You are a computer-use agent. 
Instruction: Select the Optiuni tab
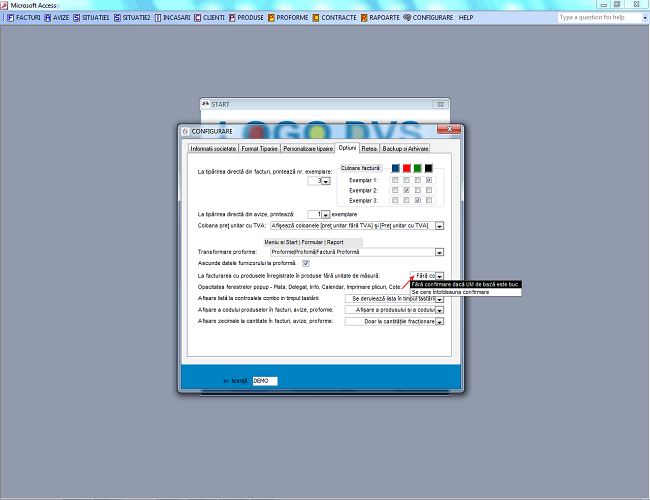[x=347, y=148]
